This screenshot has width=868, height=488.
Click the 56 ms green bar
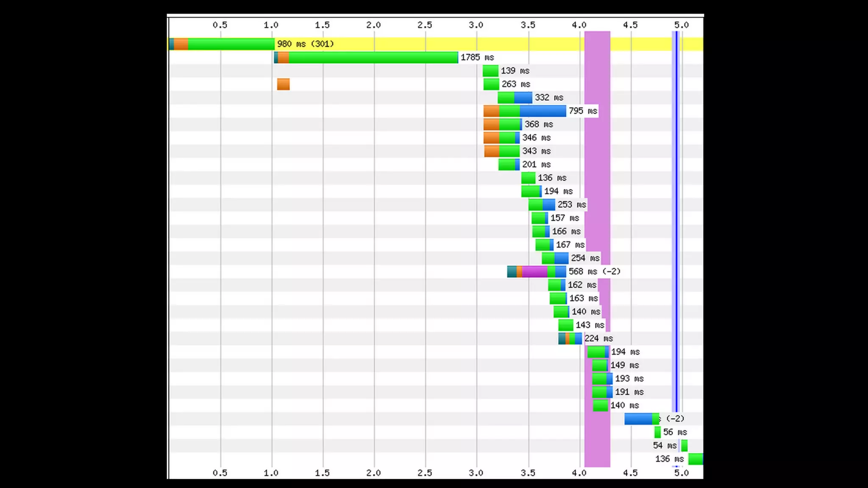657,432
